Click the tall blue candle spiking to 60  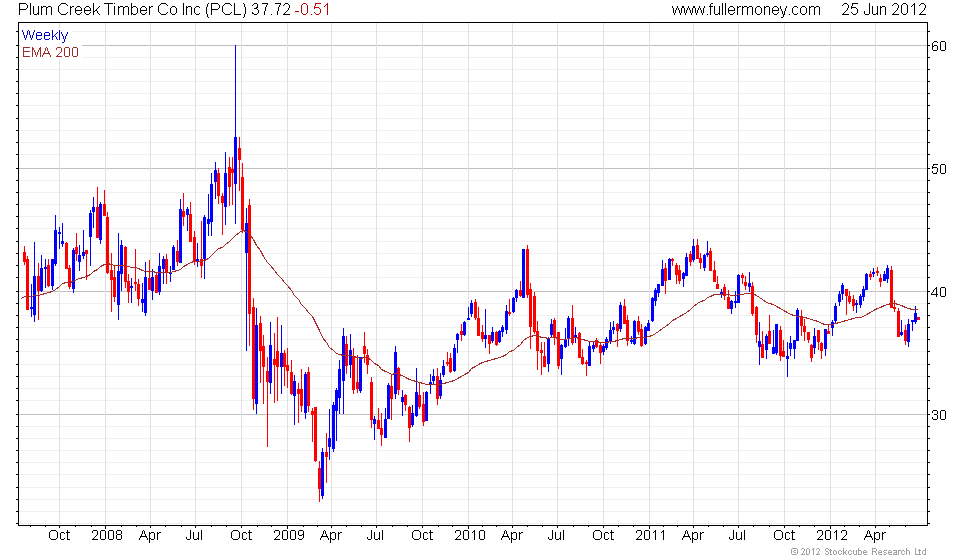(235, 134)
